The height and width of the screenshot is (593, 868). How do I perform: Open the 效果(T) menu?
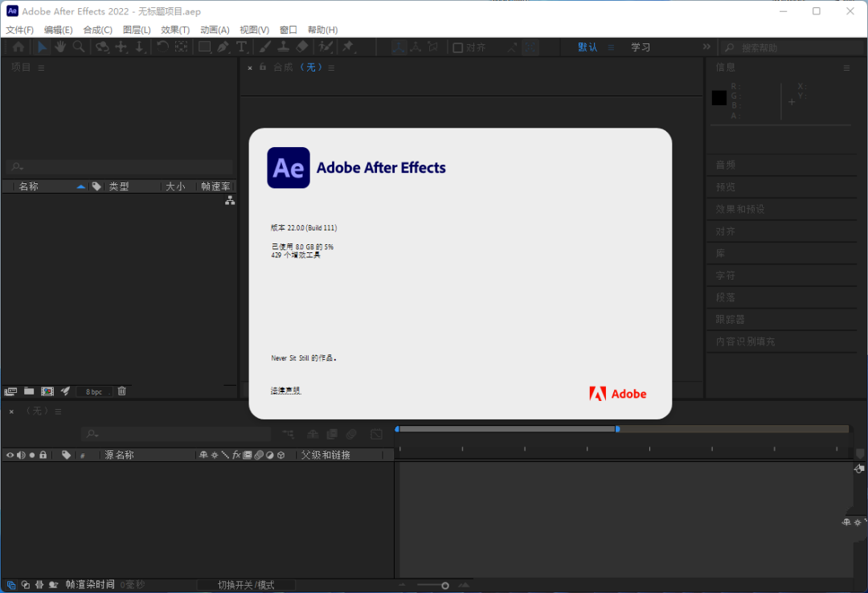[175, 30]
